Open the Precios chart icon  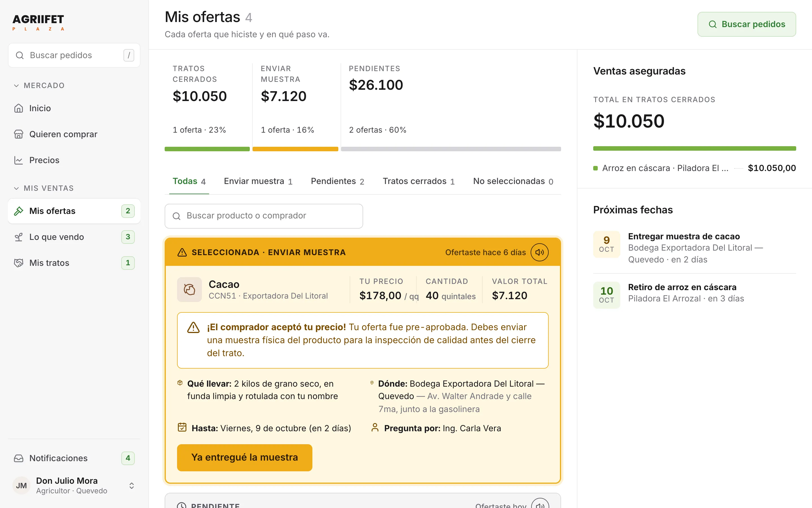tap(19, 160)
